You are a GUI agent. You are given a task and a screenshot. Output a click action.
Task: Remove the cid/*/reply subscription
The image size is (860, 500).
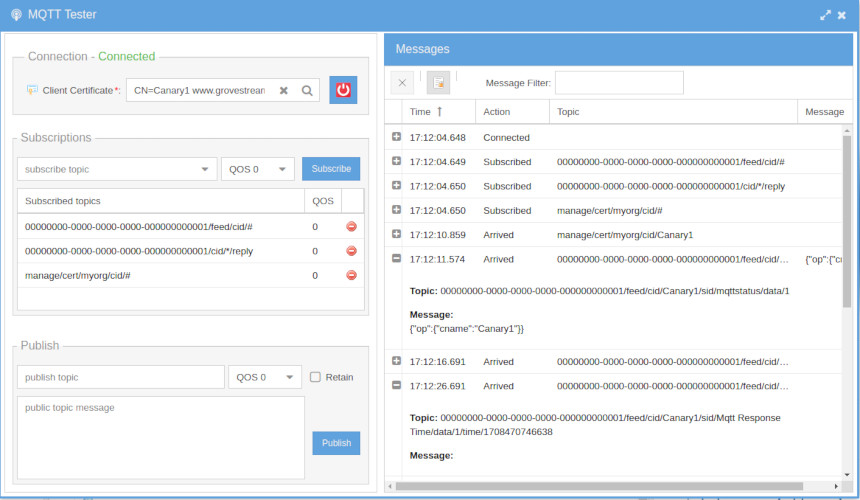pyautogui.click(x=351, y=251)
